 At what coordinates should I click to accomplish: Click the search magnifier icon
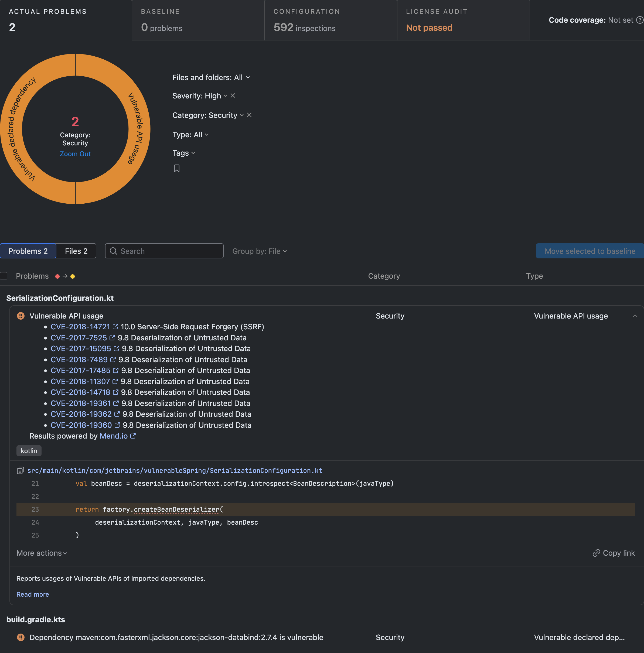pos(114,251)
